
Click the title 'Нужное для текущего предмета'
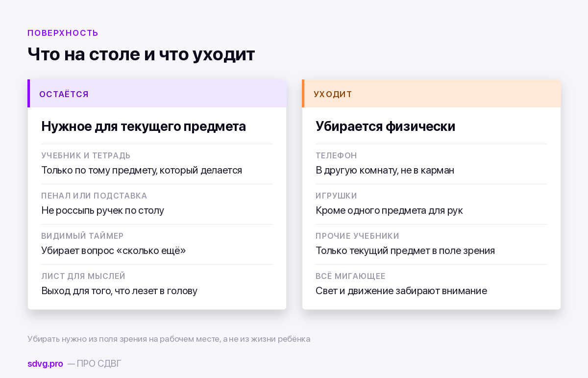(144, 126)
